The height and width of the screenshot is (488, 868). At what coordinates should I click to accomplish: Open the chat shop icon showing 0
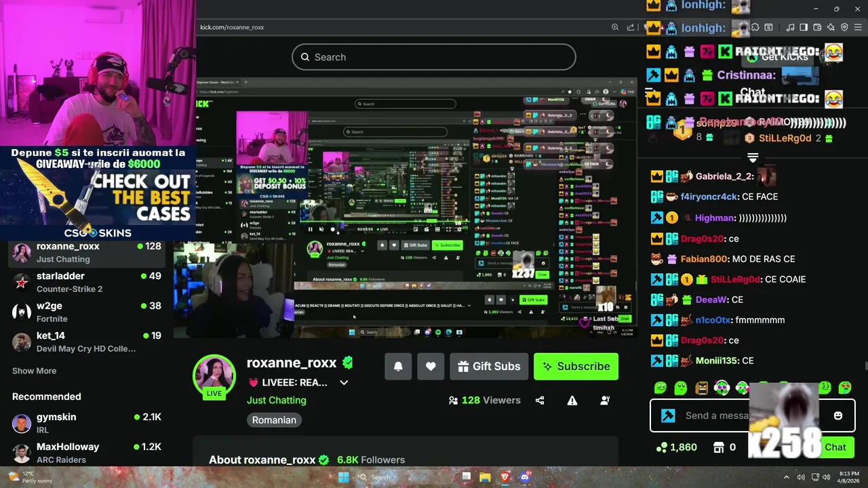724,447
